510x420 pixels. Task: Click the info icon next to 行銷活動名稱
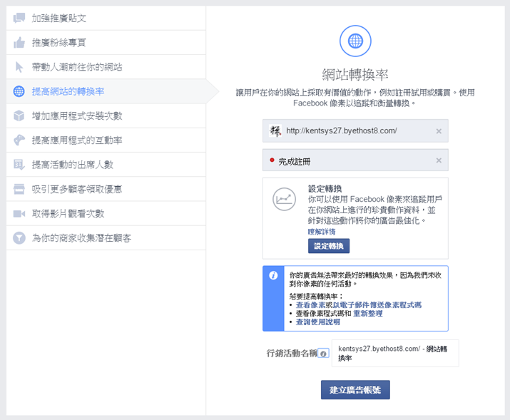[323, 353]
